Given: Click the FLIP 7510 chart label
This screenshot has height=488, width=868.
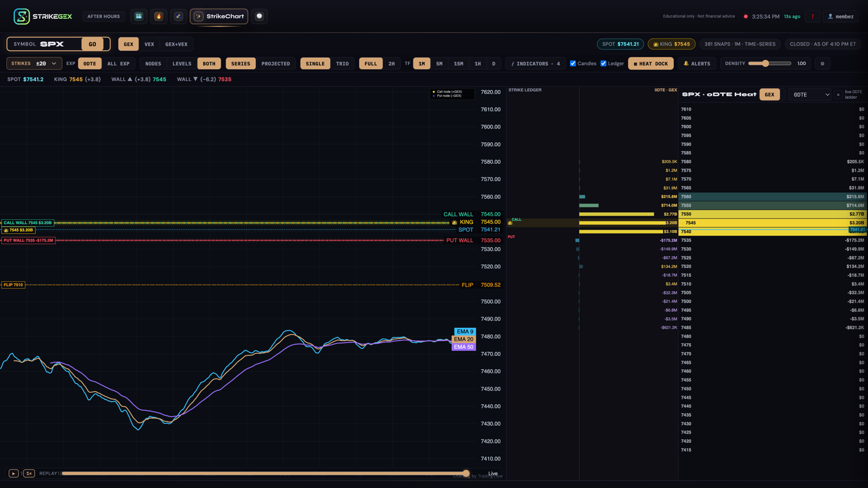Looking at the screenshot, I should pyautogui.click(x=13, y=285).
